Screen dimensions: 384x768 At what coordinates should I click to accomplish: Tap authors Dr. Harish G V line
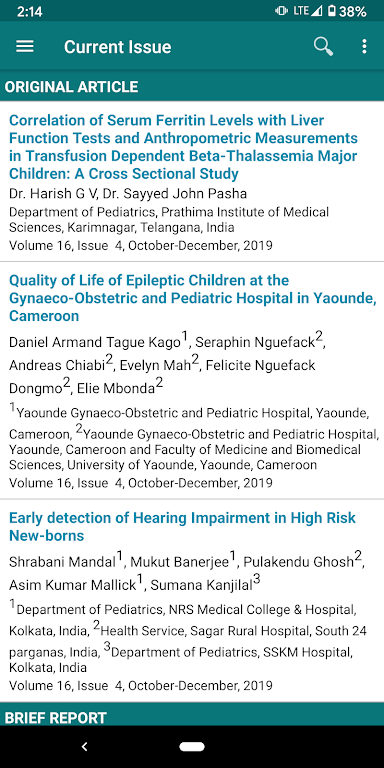128,194
